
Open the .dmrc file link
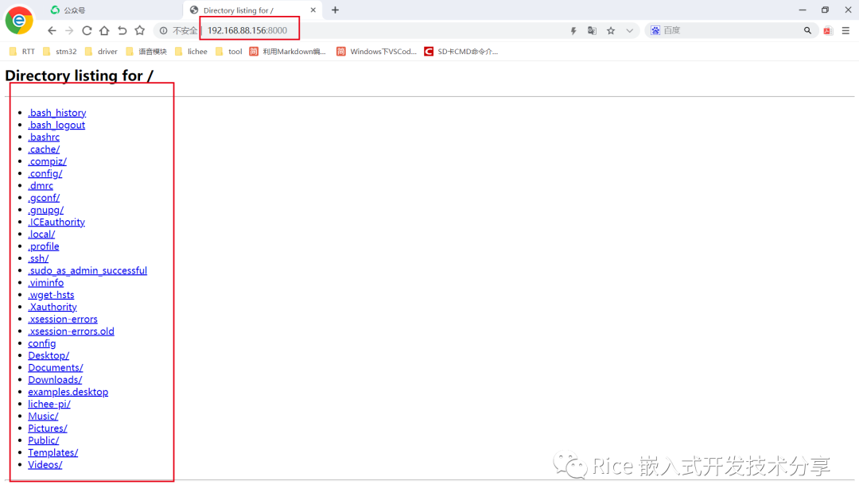(x=41, y=186)
